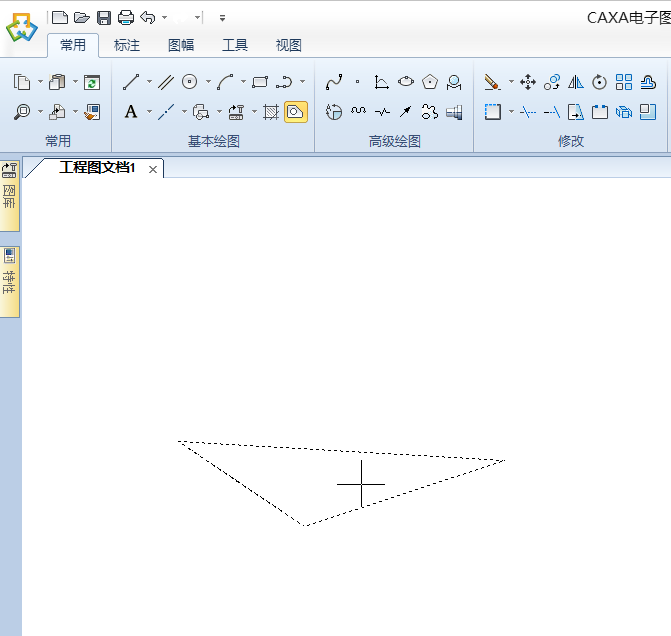Open the 特性 side panel tab

coord(9,282)
